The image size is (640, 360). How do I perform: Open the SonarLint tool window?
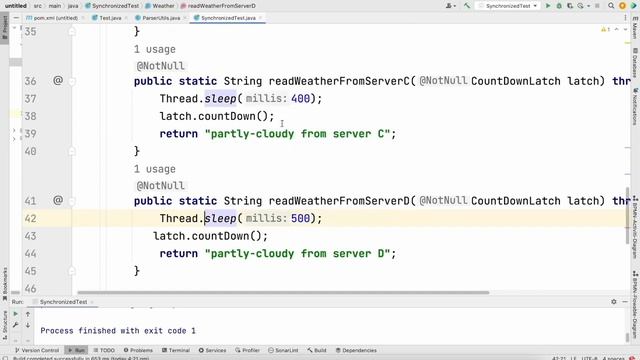[x=283, y=350]
